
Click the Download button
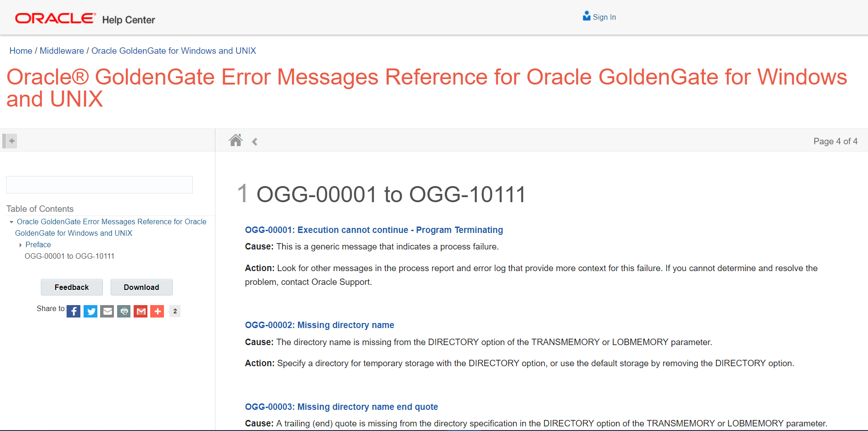click(141, 287)
